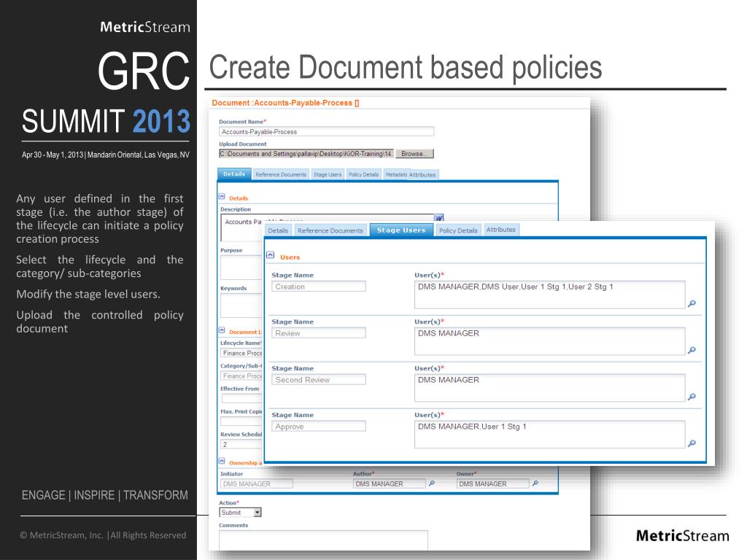Screen dimensions: 747x560
Task: Click the Keywords text area
Action: pos(242,306)
